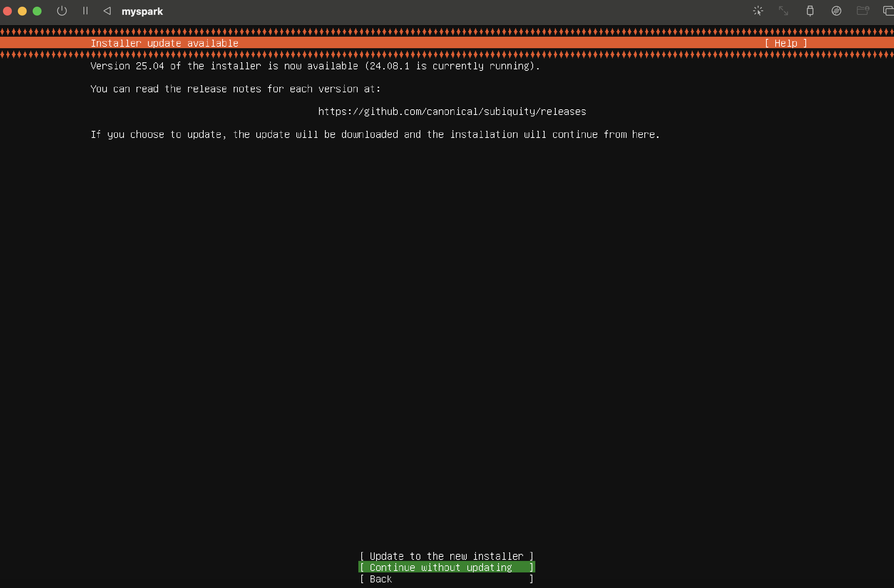Viewport: 894px width, 588px height.
Task: Click the installer version information text
Action: [315, 66]
